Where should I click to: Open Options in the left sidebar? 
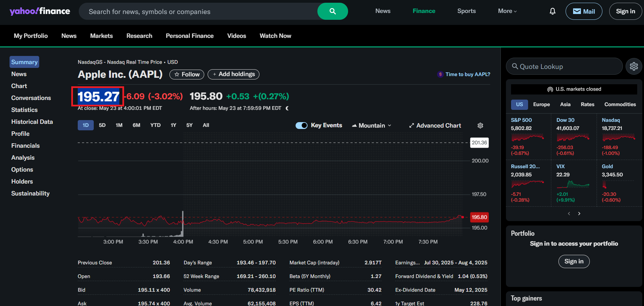(x=22, y=170)
